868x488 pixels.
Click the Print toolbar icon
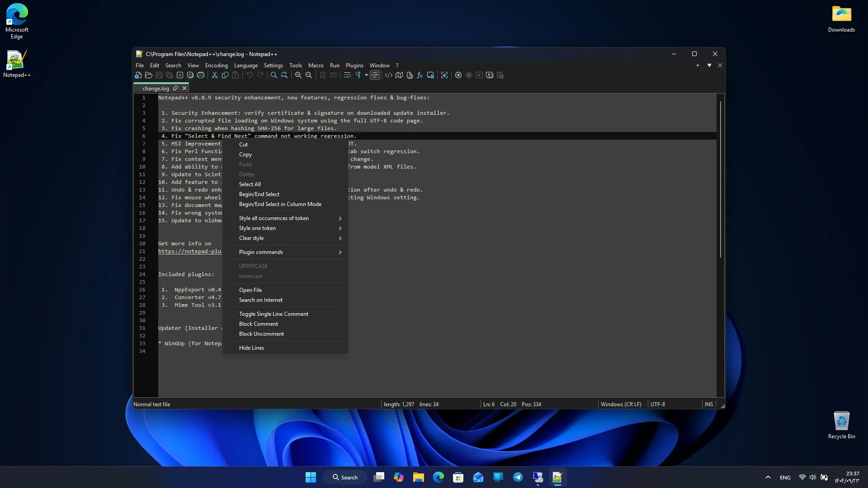(201, 75)
